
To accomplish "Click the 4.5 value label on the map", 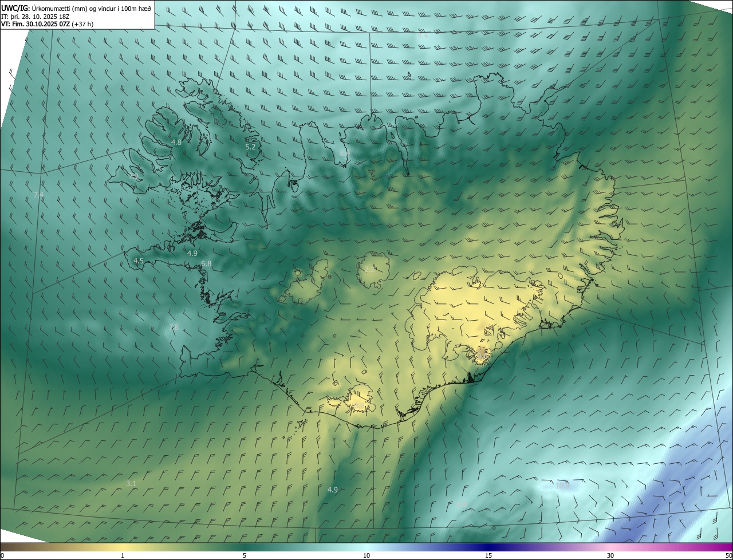I will click(x=139, y=261).
